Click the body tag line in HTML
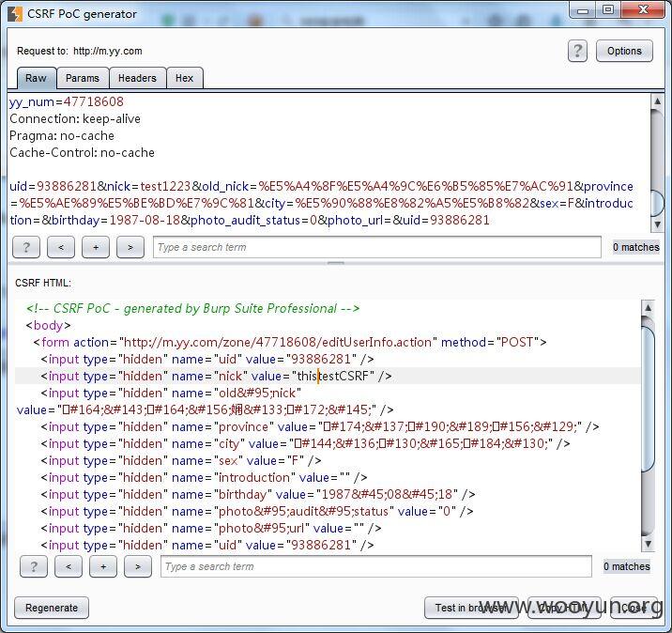 (49, 326)
